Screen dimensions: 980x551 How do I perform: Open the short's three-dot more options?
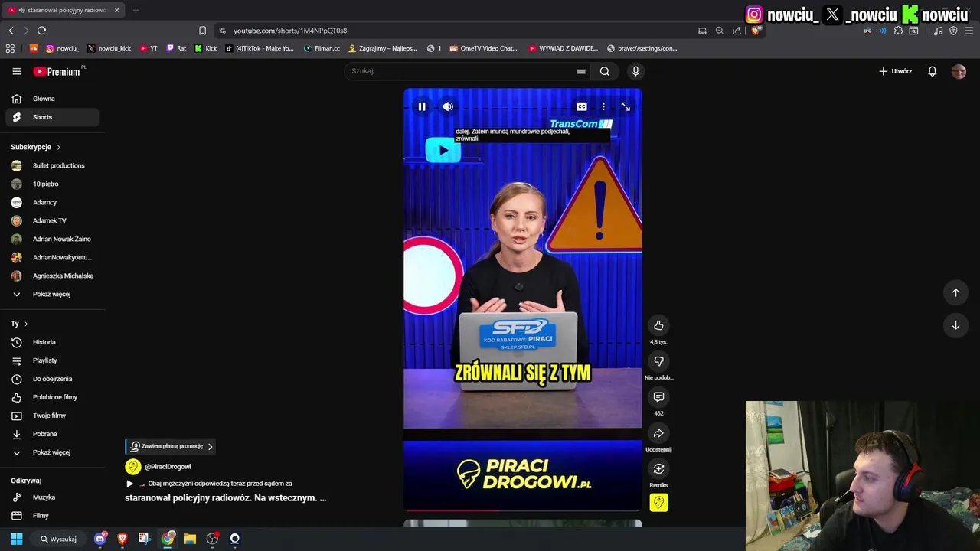coord(603,106)
